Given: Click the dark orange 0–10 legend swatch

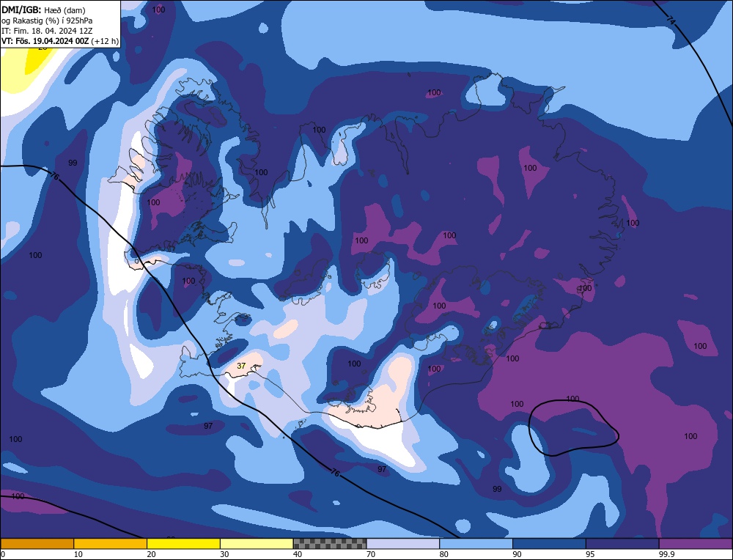Looking at the screenshot, I should coord(37,543).
